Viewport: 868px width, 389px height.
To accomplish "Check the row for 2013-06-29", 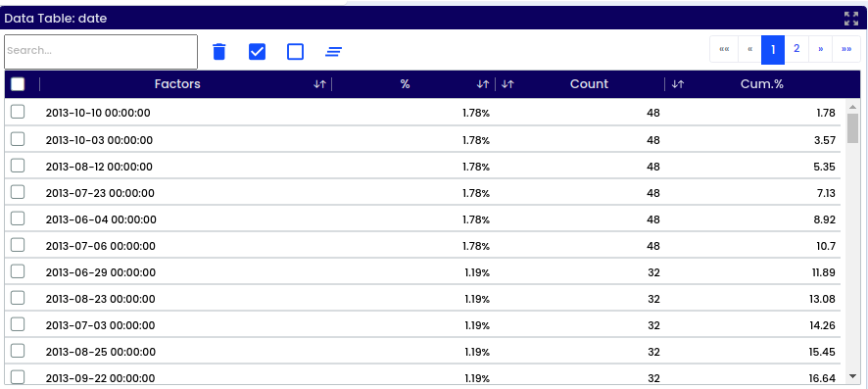I will tap(18, 271).
